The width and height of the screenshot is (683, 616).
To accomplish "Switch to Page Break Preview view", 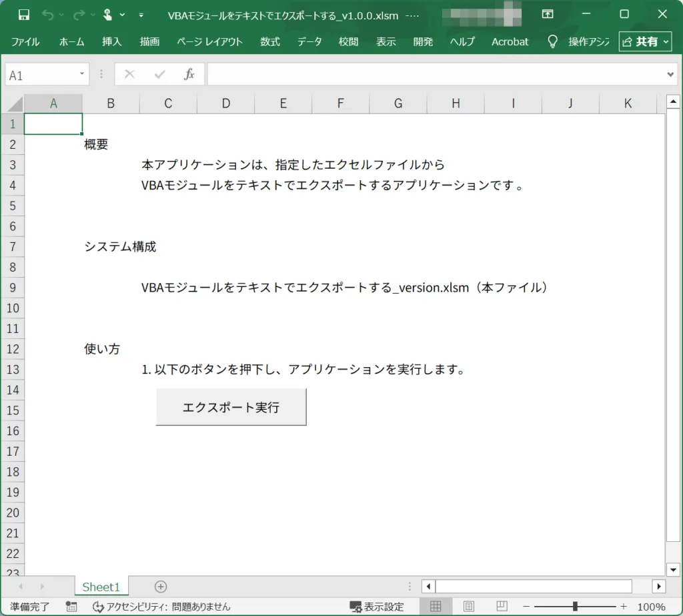I will 502,606.
